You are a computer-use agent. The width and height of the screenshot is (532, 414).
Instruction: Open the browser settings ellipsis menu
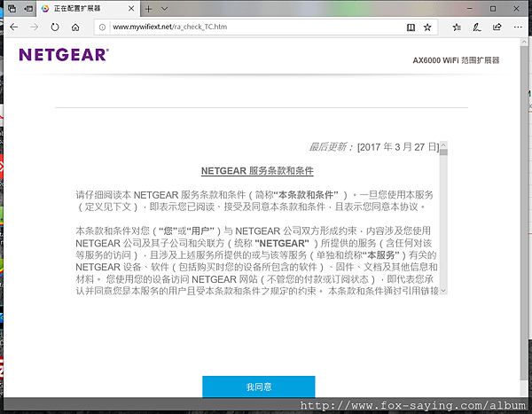pos(518,27)
